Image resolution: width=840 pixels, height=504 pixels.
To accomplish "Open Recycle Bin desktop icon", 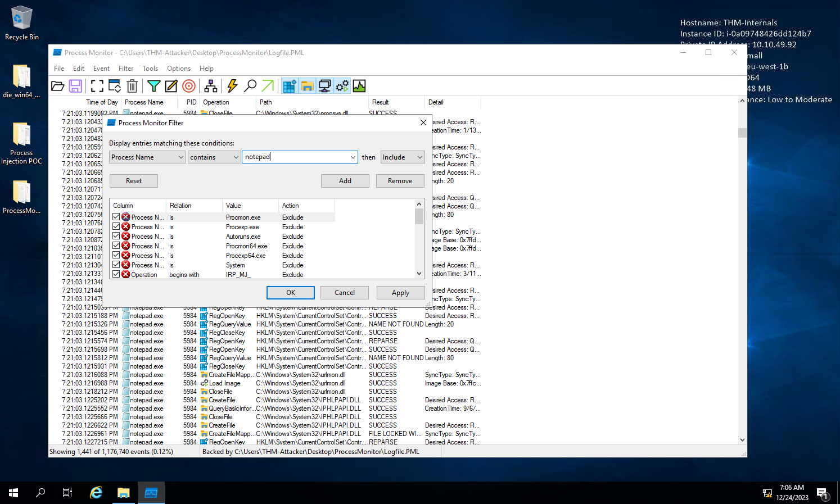I will [21, 24].
